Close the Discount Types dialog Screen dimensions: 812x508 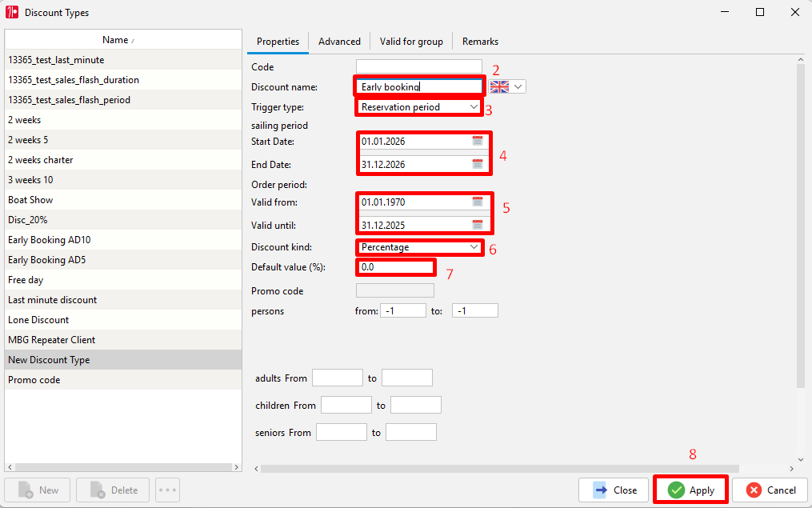point(613,490)
